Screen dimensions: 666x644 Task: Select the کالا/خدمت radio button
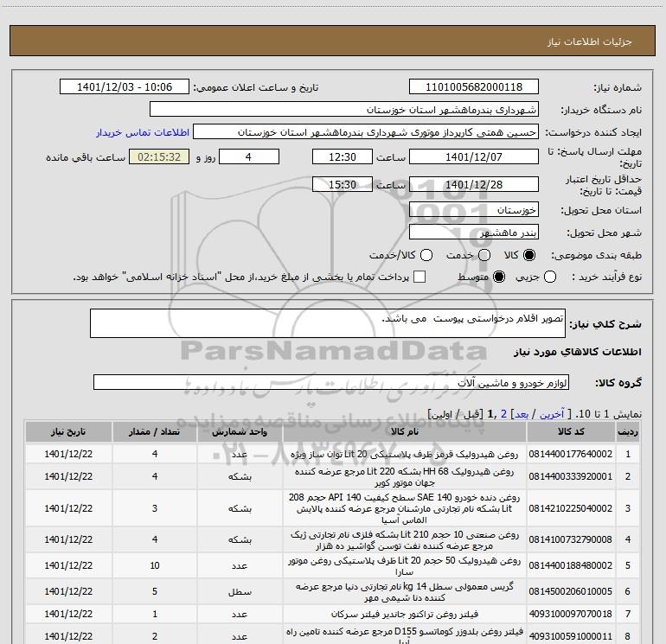(426, 255)
